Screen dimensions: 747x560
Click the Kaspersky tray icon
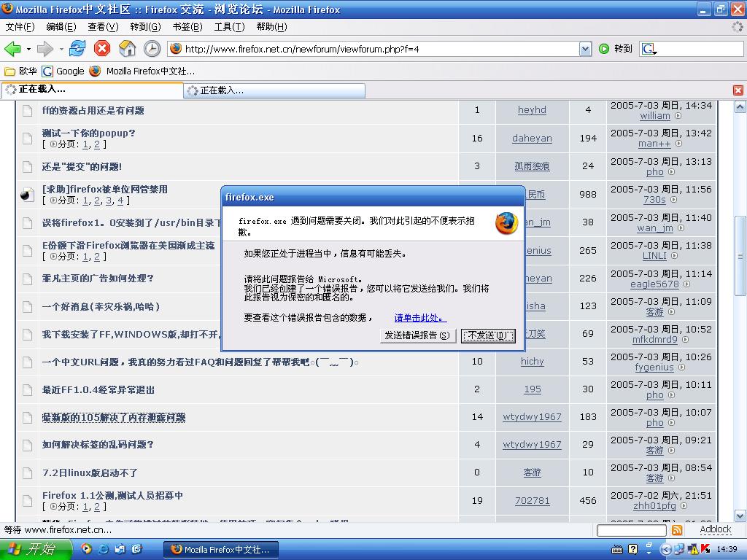pos(705,550)
